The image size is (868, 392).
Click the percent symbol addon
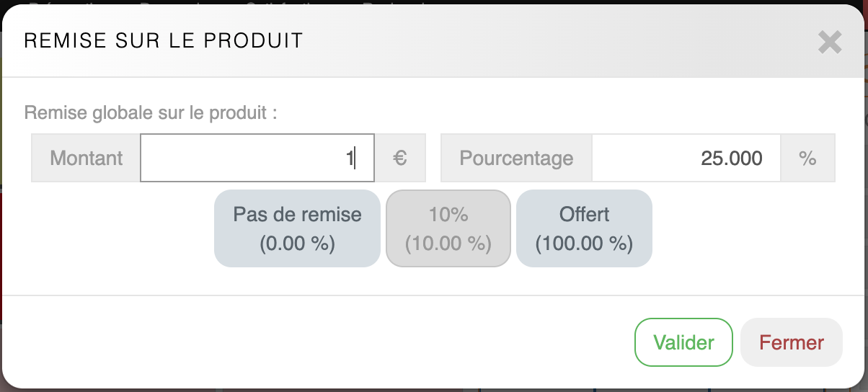pos(807,158)
